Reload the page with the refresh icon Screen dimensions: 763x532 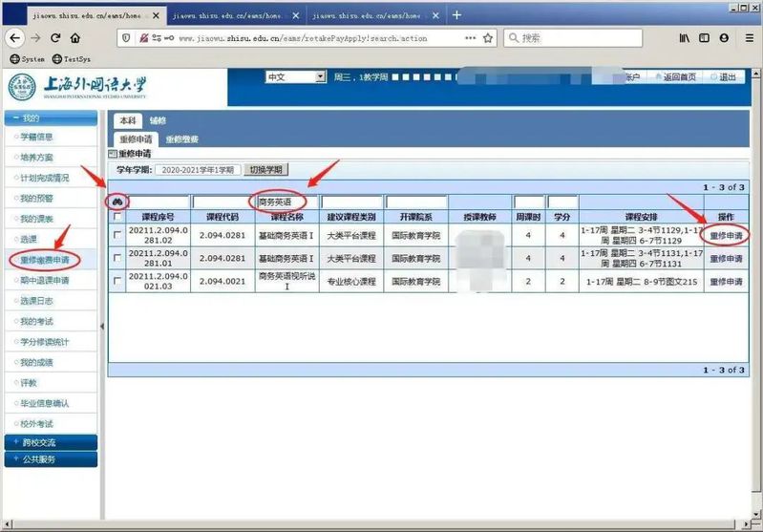55,38
